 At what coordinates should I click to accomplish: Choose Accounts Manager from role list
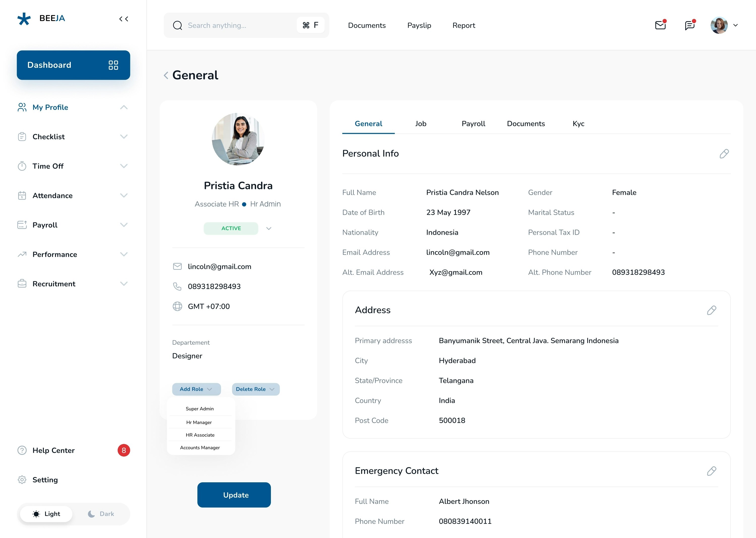[x=200, y=447]
